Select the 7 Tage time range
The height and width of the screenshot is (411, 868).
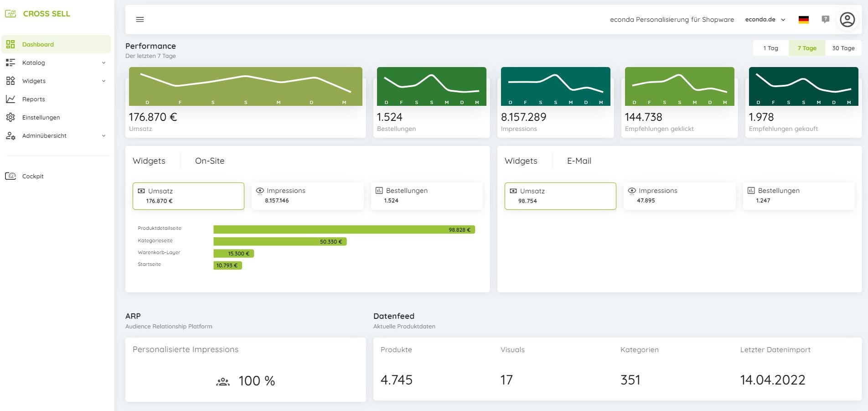pos(807,48)
